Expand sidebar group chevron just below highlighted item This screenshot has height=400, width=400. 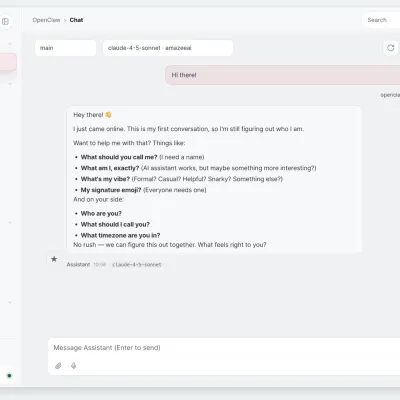[10, 84]
